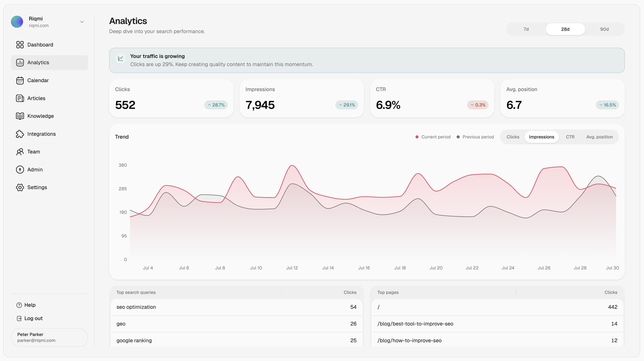The width and height of the screenshot is (644, 361).
Task: Select the 28d date range
Action: 565,29
